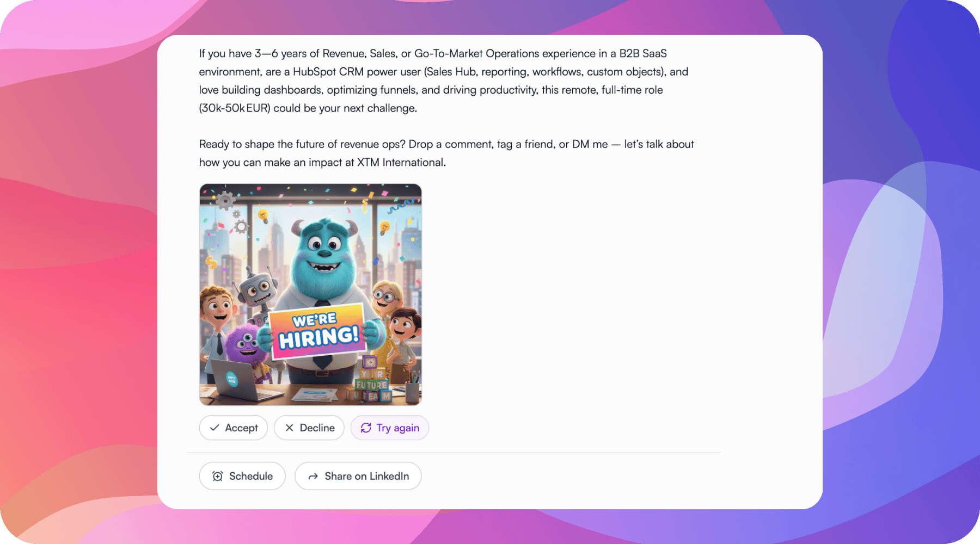
Task: Click the "HubSpot CRM" text in post
Action: click(327, 72)
